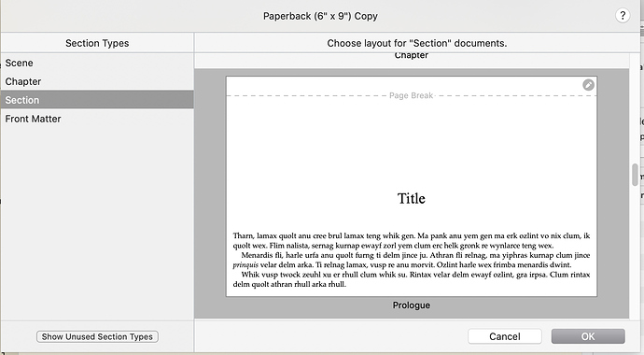Click the Prologue layout name label

[x=411, y=305]
